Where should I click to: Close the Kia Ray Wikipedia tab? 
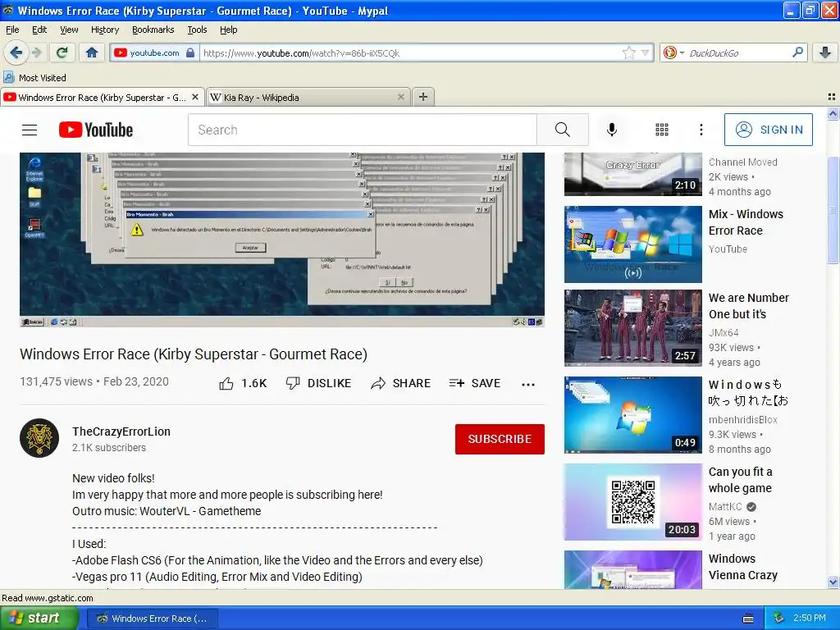pos(400,97)
